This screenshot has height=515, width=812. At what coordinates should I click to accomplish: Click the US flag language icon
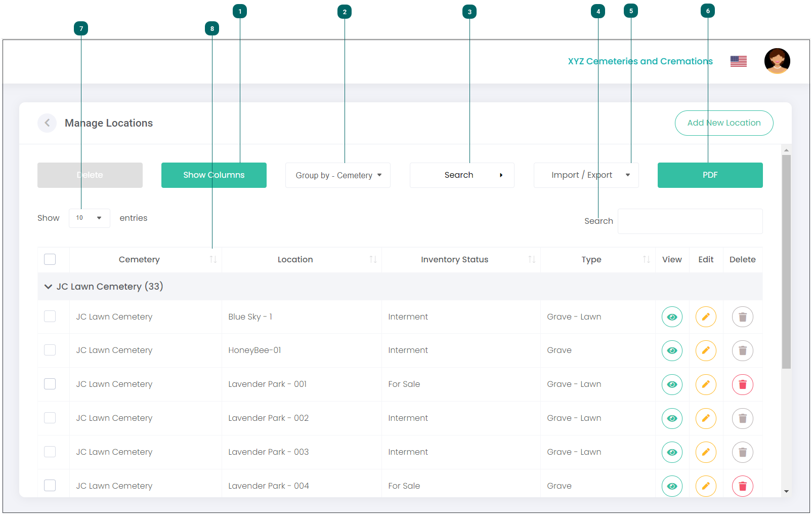click(739, 61)
